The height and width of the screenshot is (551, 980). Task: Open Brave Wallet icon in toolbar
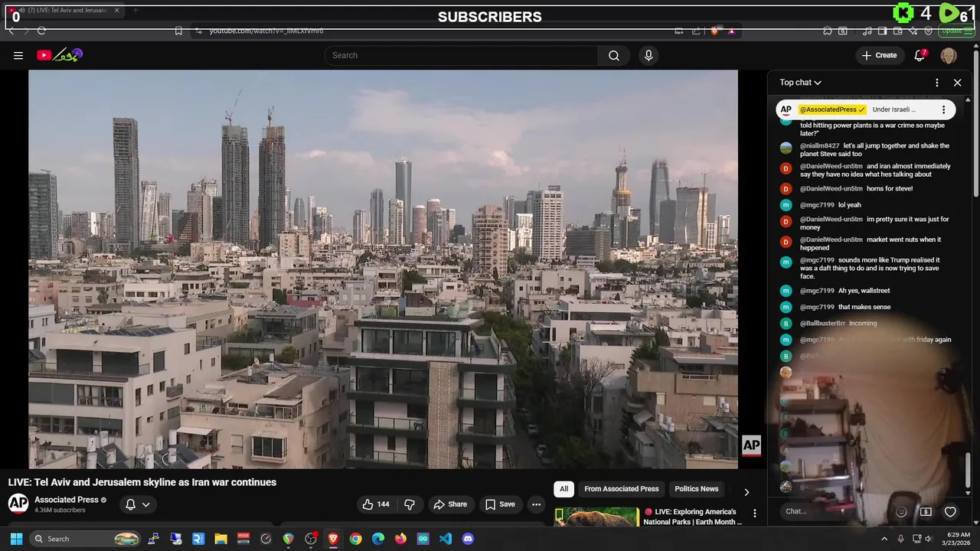click(x=897, y=31)
